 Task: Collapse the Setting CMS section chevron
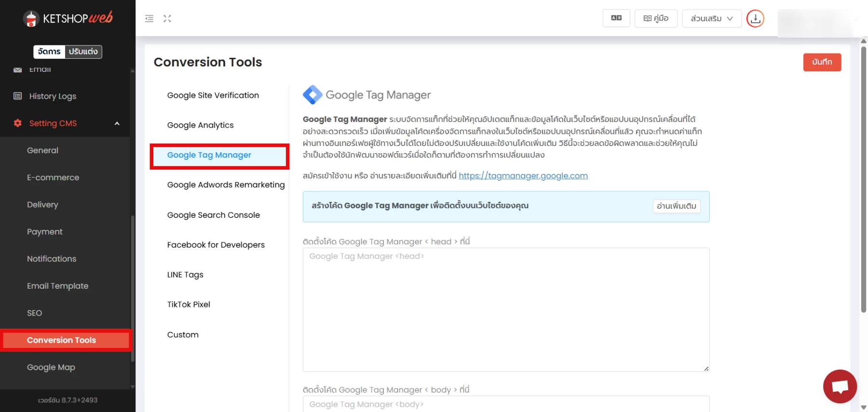pyautogui.click(x=117, y=123)
